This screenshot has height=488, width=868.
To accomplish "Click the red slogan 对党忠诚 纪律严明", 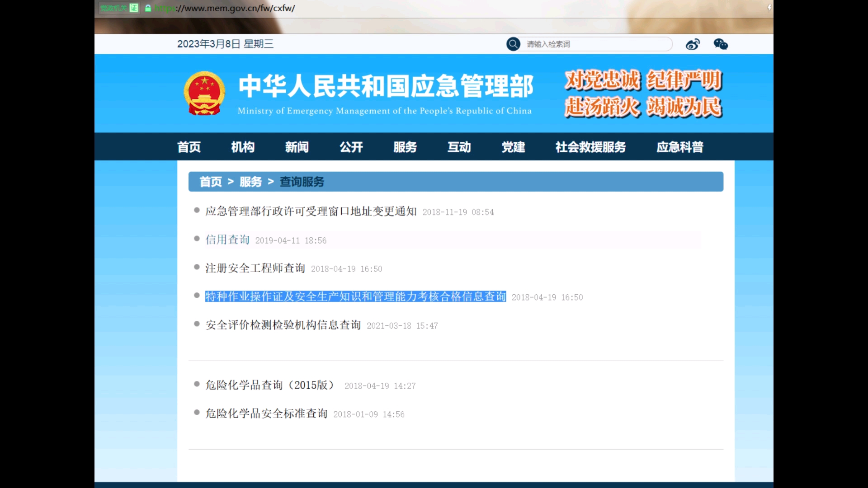I will coord(643,80).
